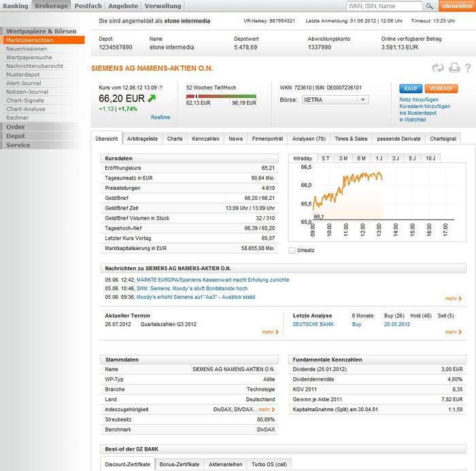This screenshot has height=471, width=476.
Task: Open Alert-Journal in sidebar
Action: tap(24, 83)
